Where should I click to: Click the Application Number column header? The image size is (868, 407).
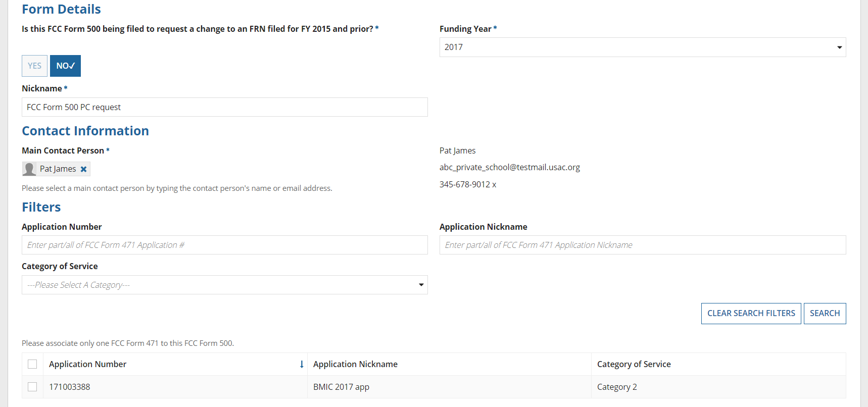tap(87, 364)
